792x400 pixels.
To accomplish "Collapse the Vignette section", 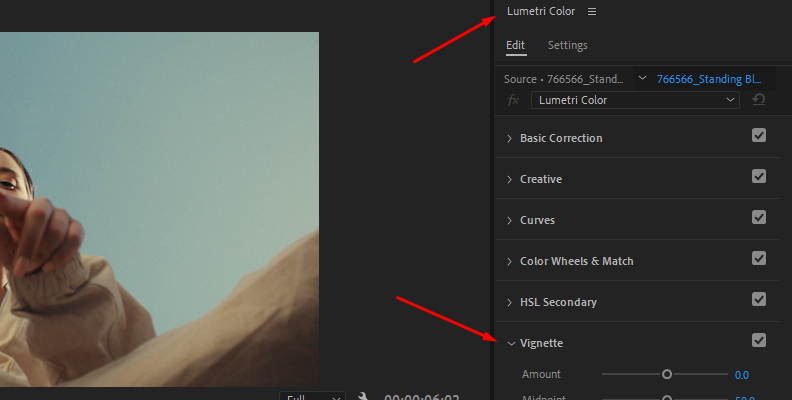I will [511, 343].
